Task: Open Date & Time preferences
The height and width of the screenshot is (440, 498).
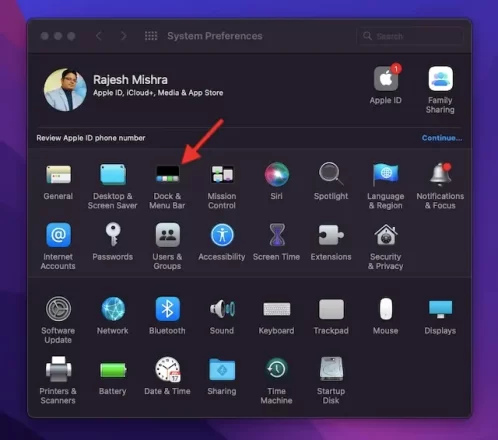Action: (168, 369)
